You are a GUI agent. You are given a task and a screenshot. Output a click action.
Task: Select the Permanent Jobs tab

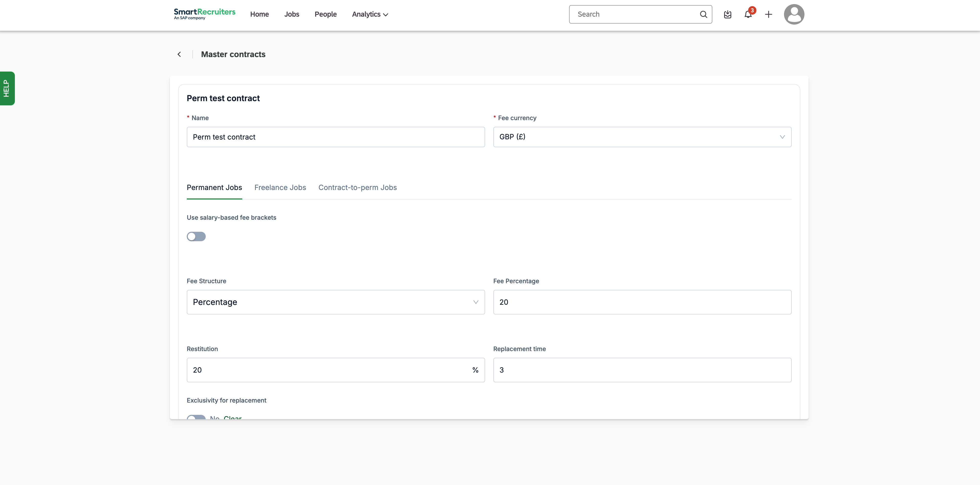(214, 188)
